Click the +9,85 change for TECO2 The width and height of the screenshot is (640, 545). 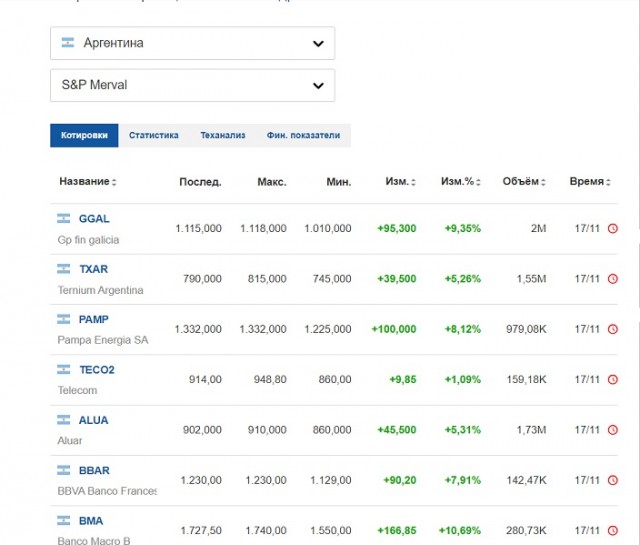pos(403,380)
